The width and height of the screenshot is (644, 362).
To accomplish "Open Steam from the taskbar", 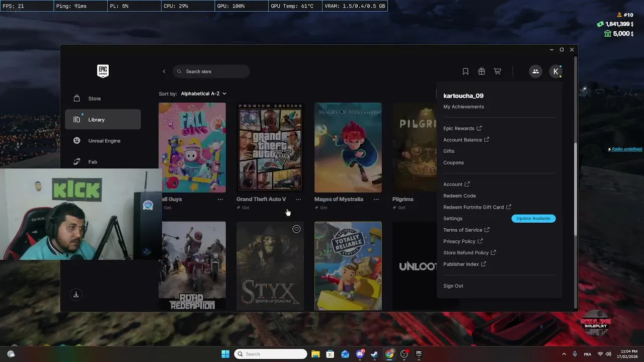I will tap(374, 354).
